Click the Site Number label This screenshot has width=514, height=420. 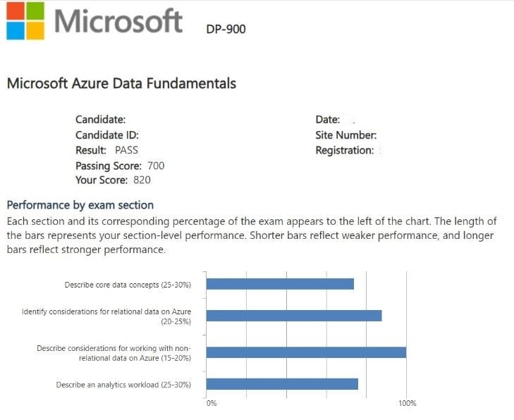point(345,135)
